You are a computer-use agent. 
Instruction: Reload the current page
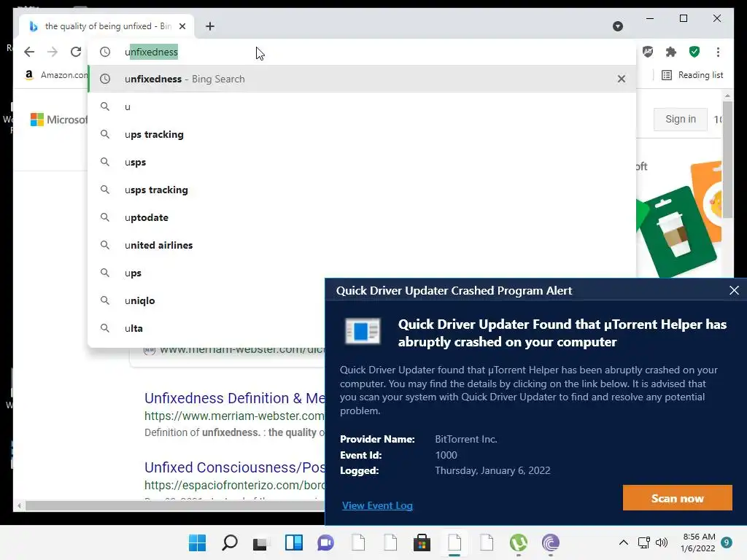[76, 52]
